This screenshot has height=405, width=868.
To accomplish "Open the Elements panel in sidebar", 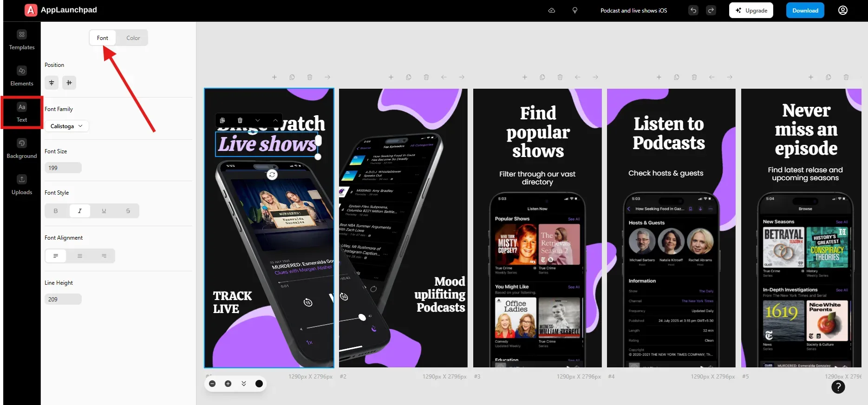I will [21, 76].
